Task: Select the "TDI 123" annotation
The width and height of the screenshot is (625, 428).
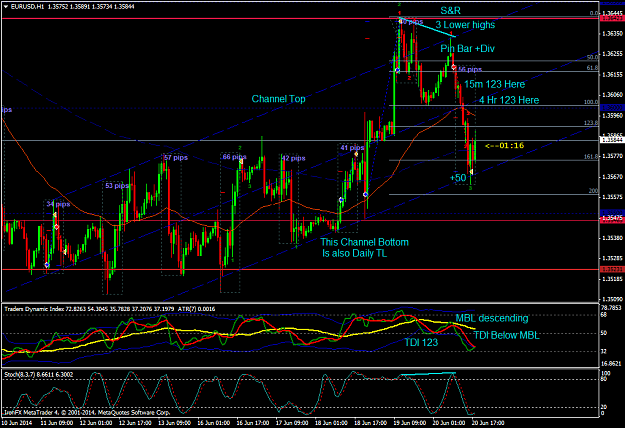Action: (x=421, y=342)
